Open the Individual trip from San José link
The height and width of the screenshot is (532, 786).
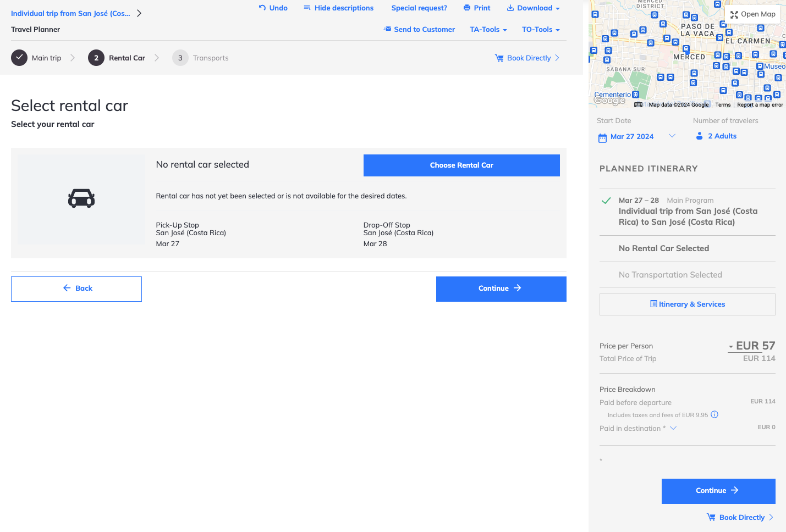pyautogui.click(x=70, y=13)
